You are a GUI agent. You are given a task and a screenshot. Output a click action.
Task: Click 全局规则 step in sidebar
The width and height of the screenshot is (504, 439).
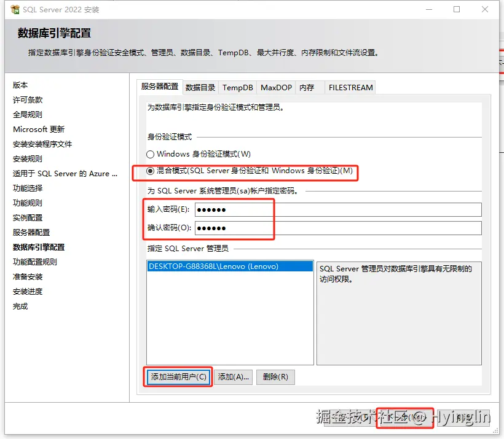[x=28, y=115]
